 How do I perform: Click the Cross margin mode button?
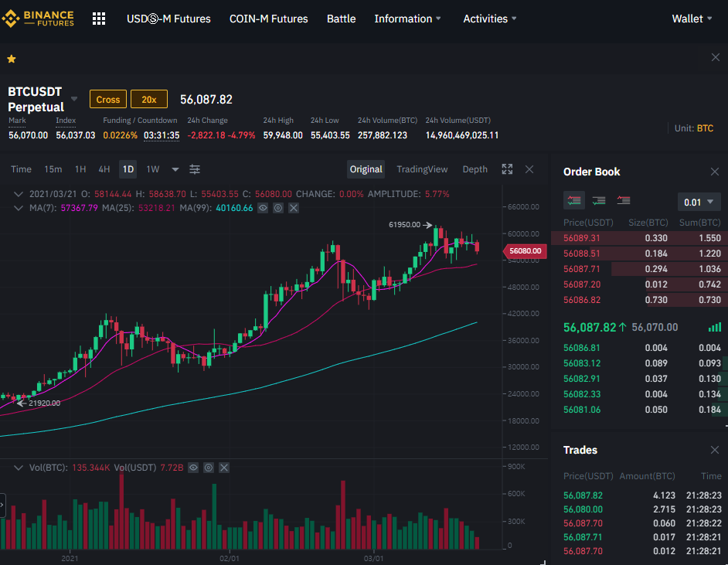[107, 100]
